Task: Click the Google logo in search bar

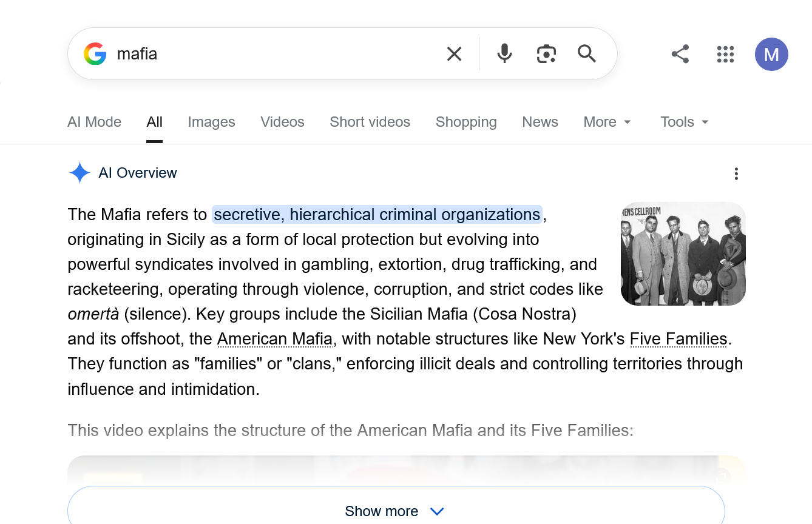Action: click(95, 54)
